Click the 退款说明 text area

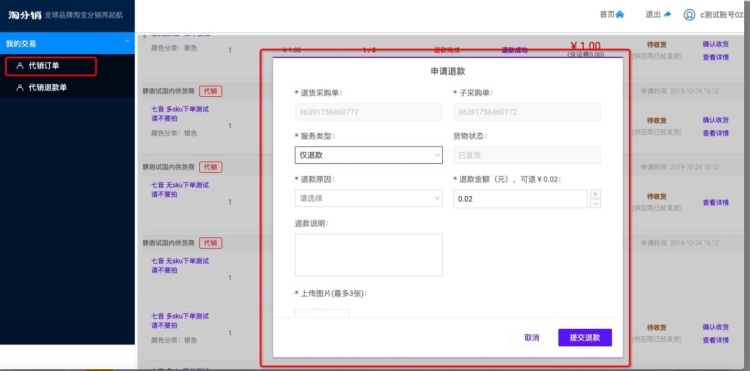coord(368,255)
